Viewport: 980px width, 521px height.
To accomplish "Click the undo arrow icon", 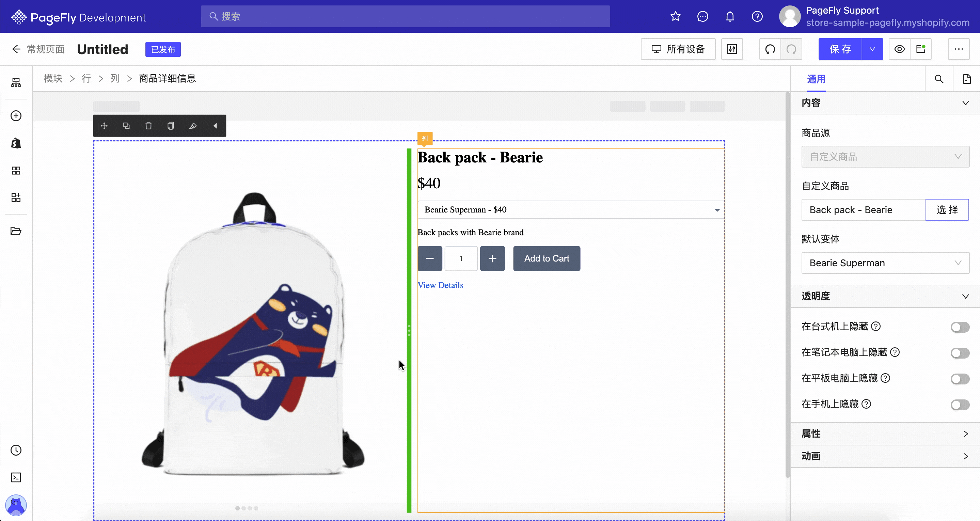I will pyautogui.click(x=770, y=49).
